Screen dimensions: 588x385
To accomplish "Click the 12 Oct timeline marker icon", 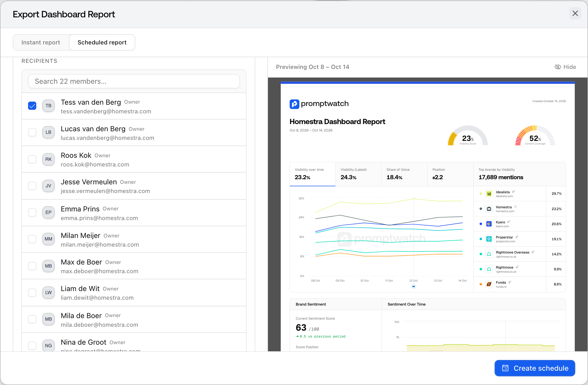I will [413, 286].
